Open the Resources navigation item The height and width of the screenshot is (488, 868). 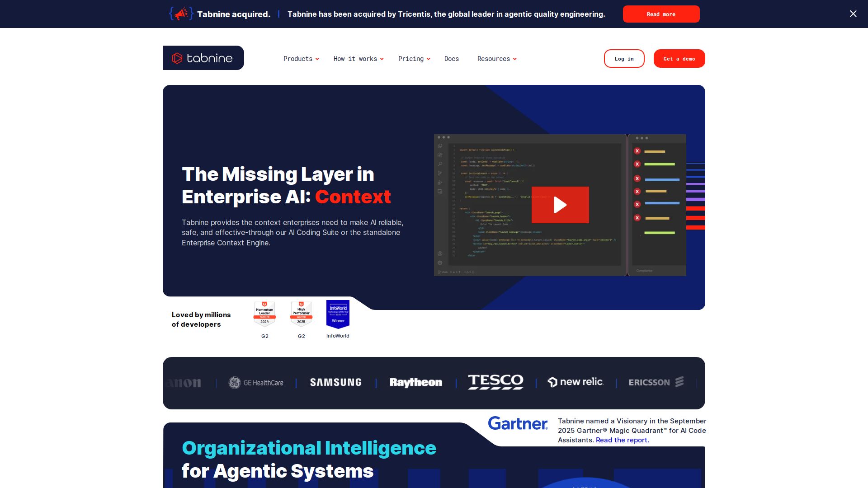[x=494, y=59]
